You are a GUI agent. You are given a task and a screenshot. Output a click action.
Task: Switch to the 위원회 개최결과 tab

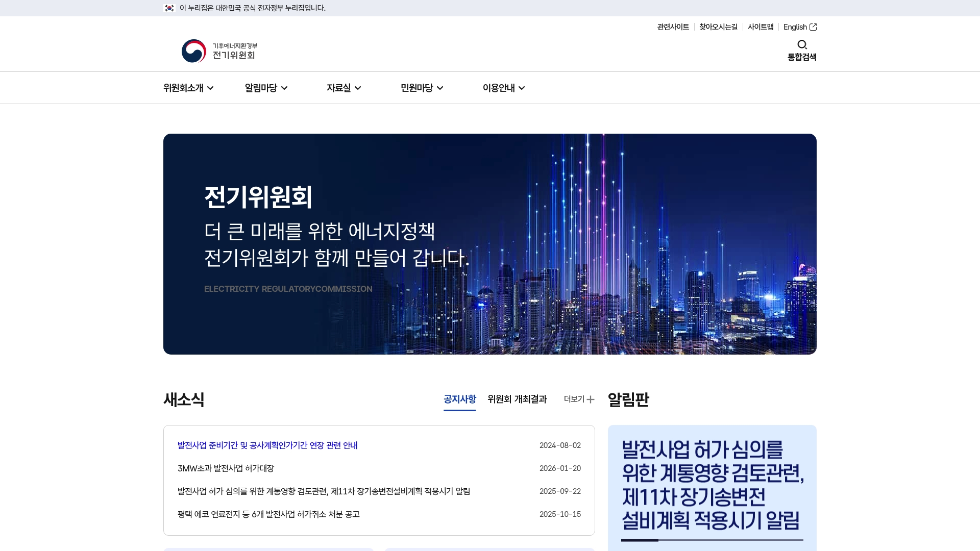(x=517, y=399)
